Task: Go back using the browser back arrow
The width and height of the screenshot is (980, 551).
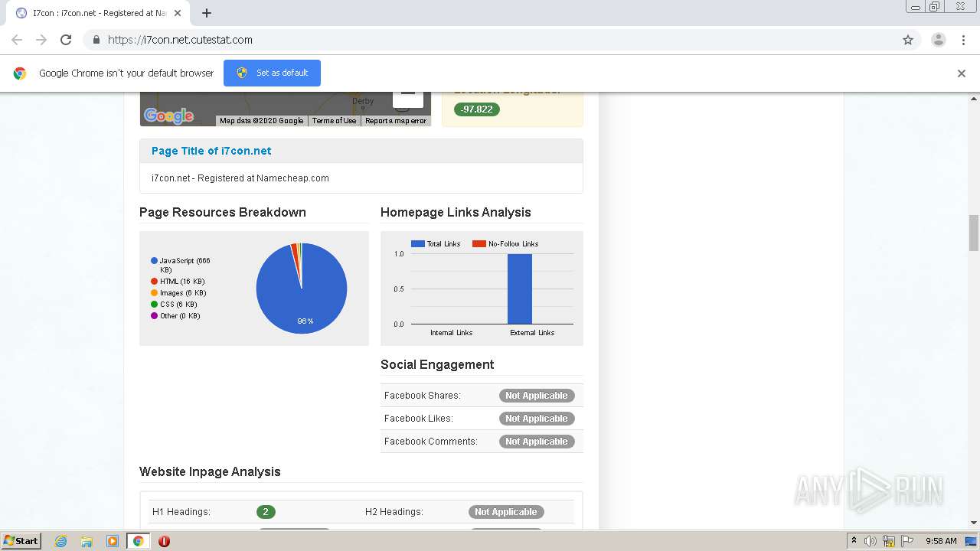Action: pos(17,40)
